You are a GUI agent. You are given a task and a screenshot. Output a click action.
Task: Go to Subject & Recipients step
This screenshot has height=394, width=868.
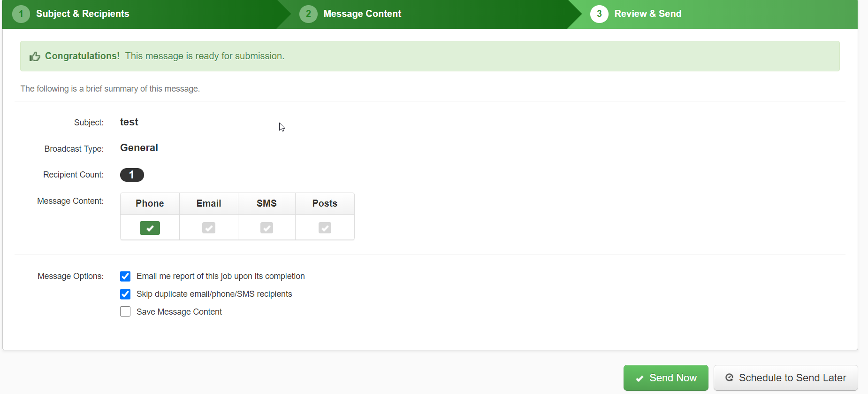pos(83,14)
